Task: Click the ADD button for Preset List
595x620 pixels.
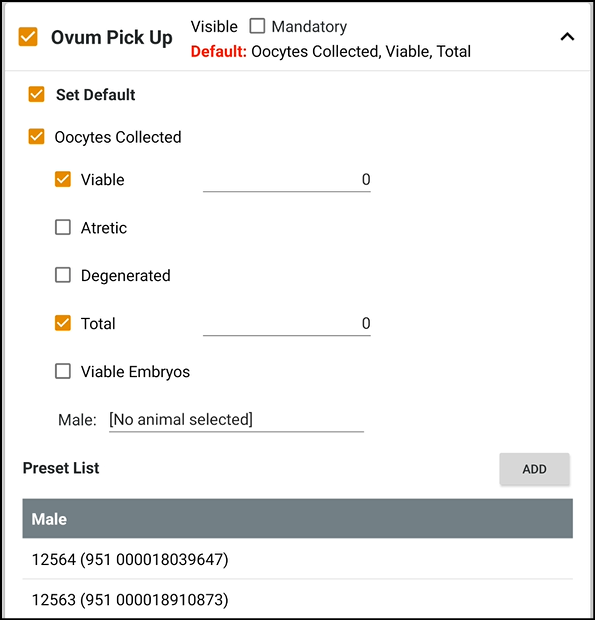Action: 535,469
